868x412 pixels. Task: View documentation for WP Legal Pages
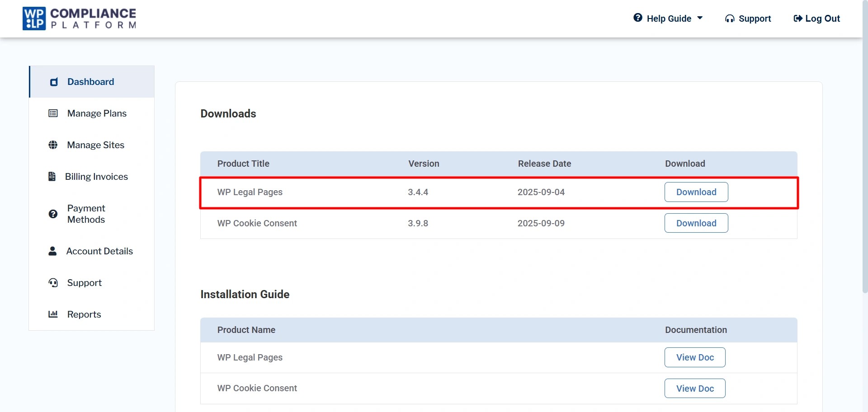(x=694, y=357)
